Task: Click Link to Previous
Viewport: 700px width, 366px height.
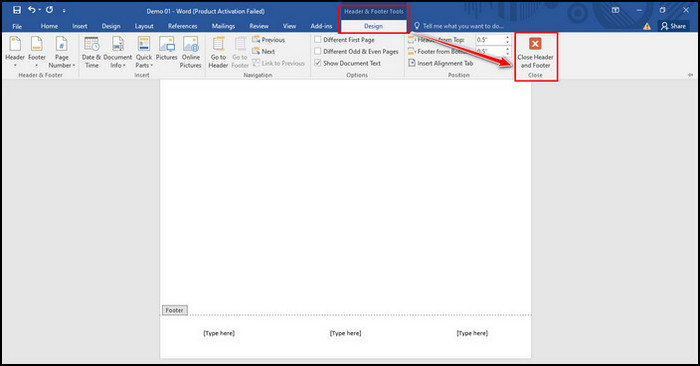Action: [x=278, y=63]
